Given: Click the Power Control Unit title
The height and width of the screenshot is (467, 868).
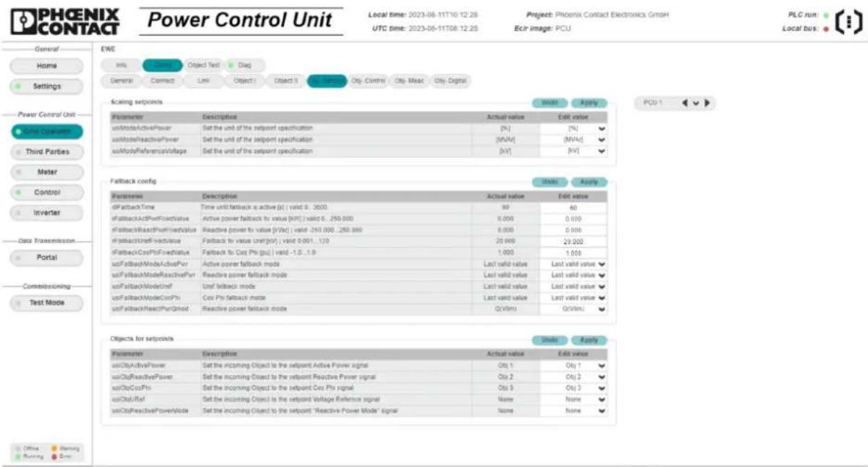Looking at the screenshot, I should coord(241,21).
